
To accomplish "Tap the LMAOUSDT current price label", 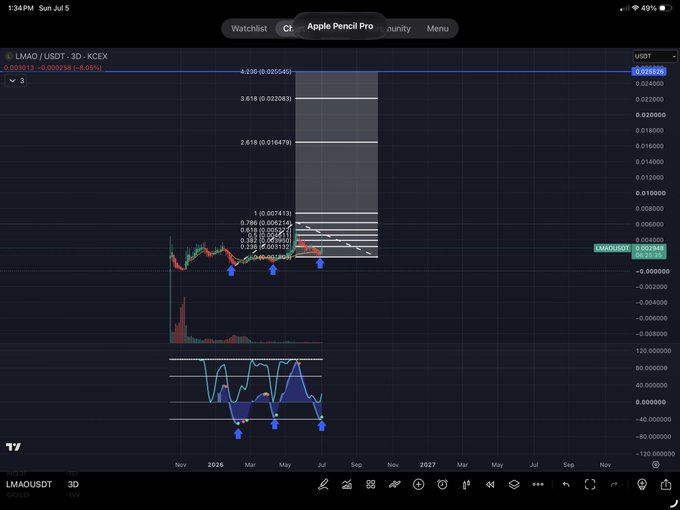I will coord(612,248).
